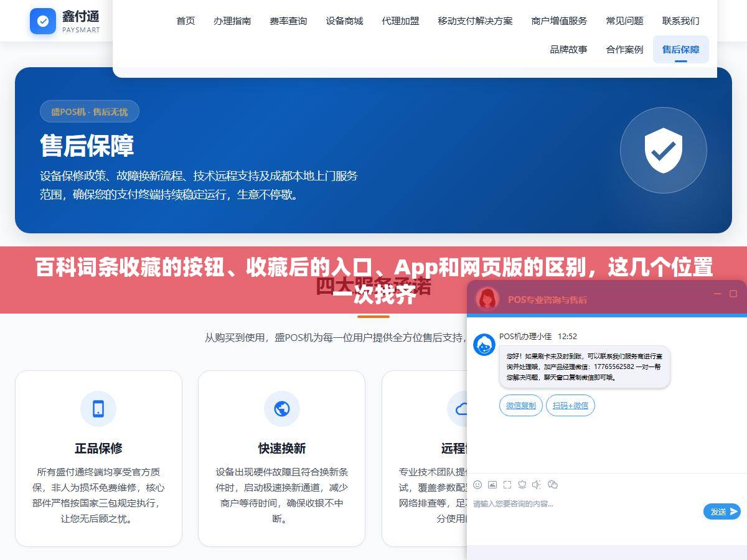Click the cloud icon on 远程 card
The width and height of the screenshot is (747, 560).
(461, 409)
